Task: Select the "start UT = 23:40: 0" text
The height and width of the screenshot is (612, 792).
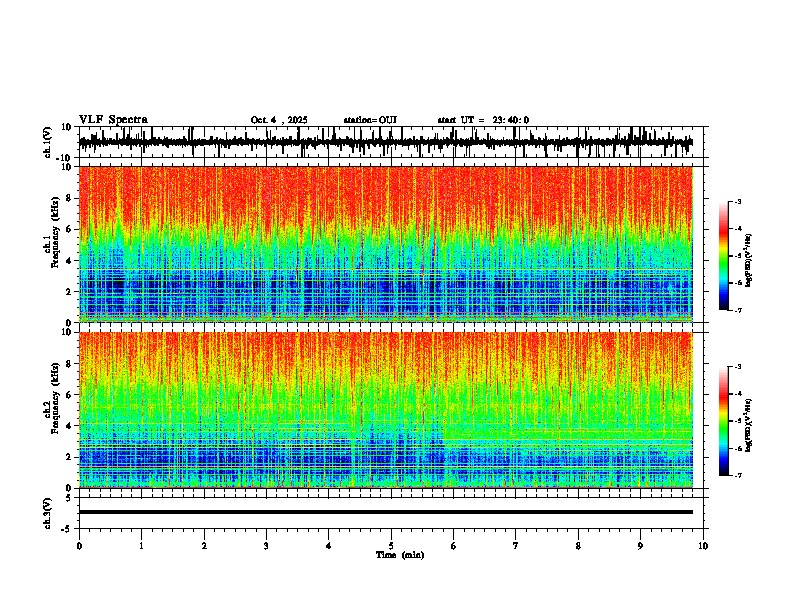Action: click(483, 120)
